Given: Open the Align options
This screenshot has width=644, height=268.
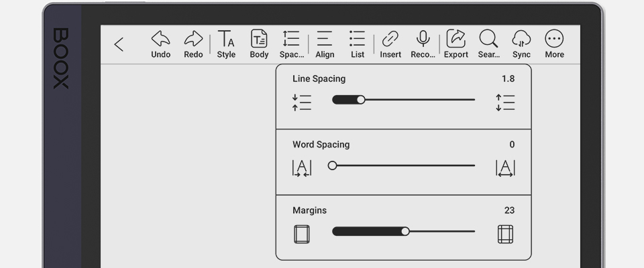Looking at the screenshot, I should pyautogui.click(x=325, y=44).
